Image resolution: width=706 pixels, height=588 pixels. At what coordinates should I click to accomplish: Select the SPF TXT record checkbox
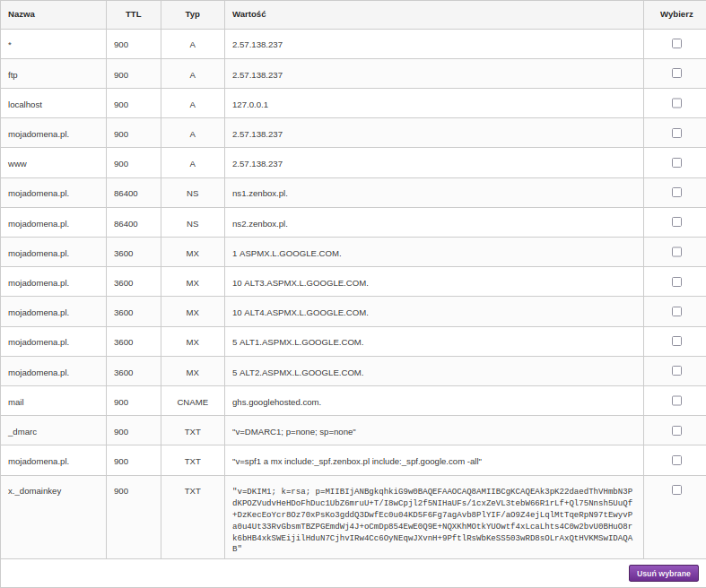point(676,461)
